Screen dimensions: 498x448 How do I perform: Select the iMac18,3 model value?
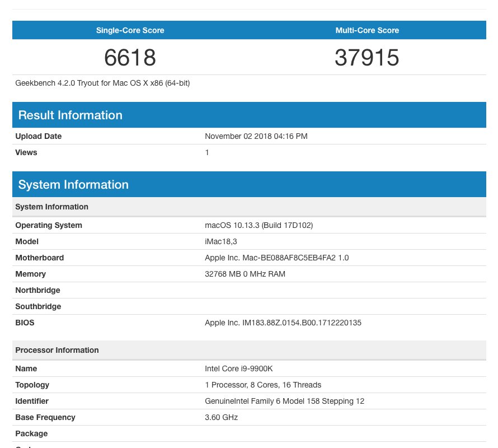tap(220, 241)
